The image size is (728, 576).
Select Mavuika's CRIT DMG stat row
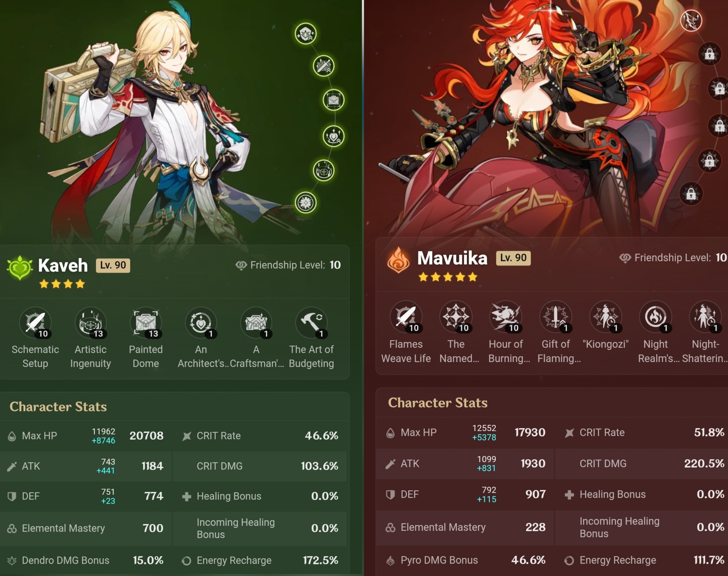pos(641,464)
